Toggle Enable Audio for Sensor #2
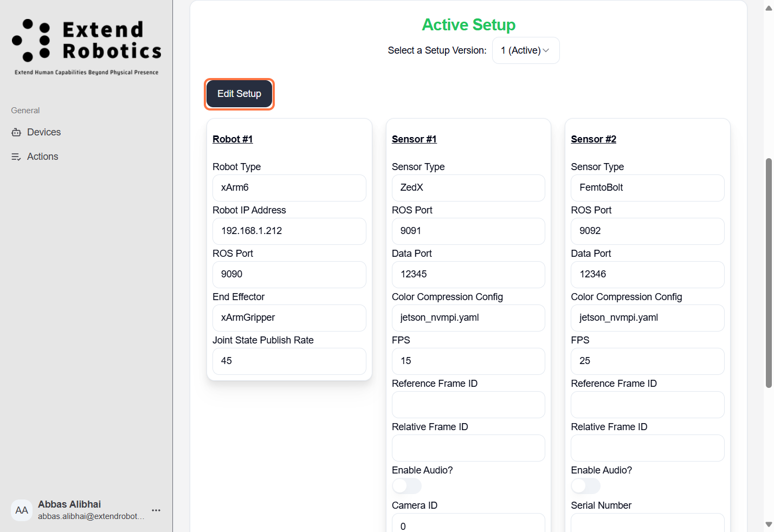 pos(585,486)
